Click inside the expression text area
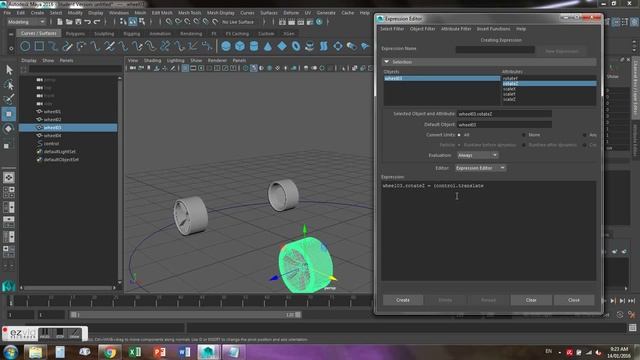 [489, 231]
